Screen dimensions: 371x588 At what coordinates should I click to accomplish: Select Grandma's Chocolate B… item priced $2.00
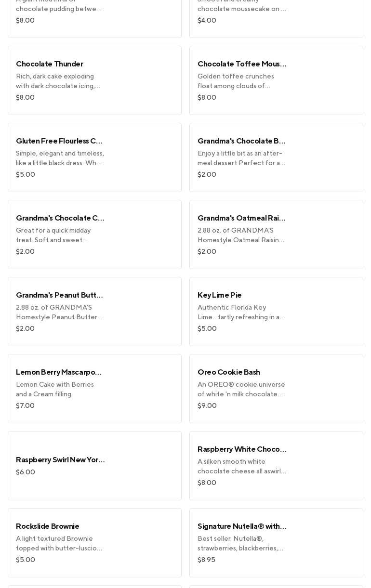276,157
